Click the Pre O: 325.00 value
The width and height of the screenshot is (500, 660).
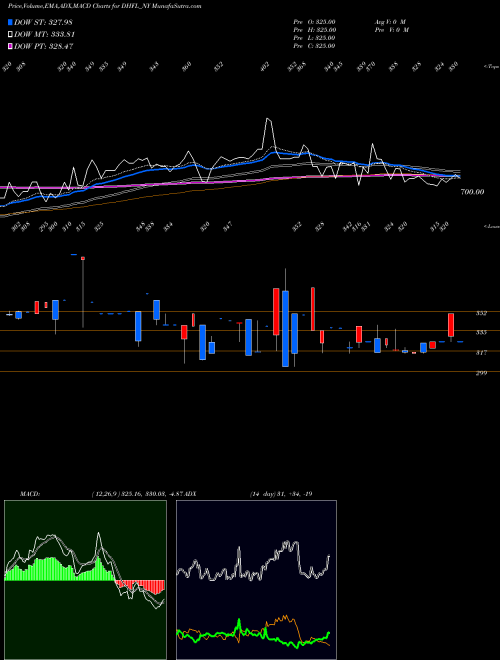tap(314, 21)
